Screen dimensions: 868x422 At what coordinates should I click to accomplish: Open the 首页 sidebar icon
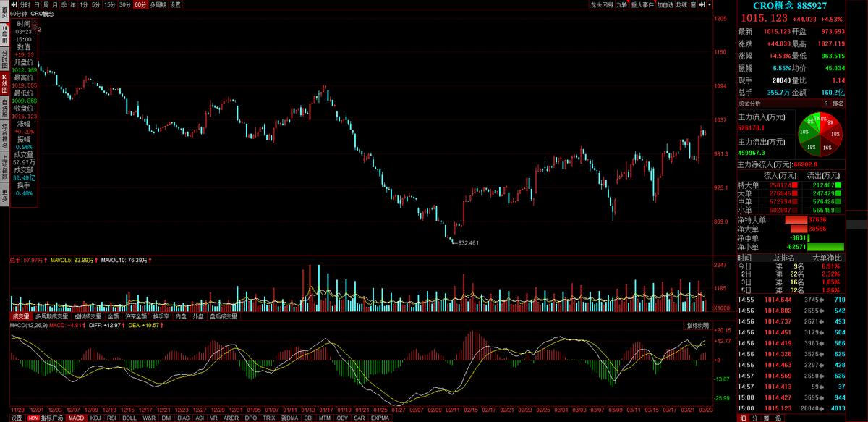coord(4,13)
